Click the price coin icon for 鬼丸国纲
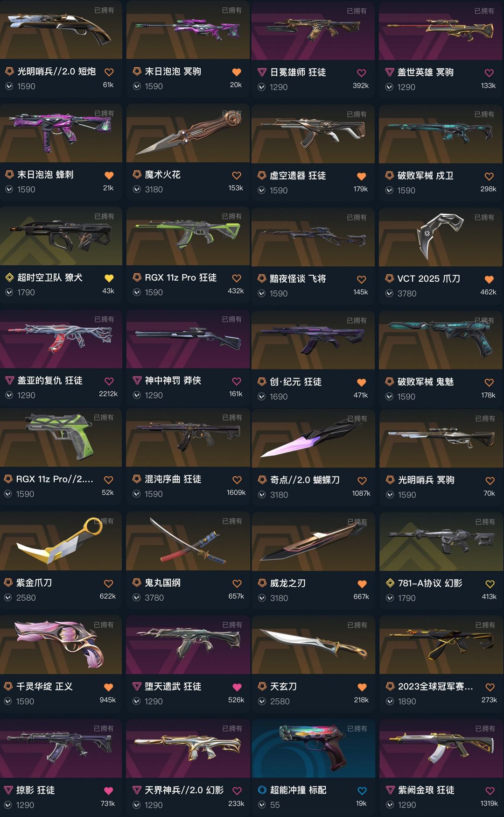Image resolution: width=504 pixels, height=817 pixels. tap(137, 597)
